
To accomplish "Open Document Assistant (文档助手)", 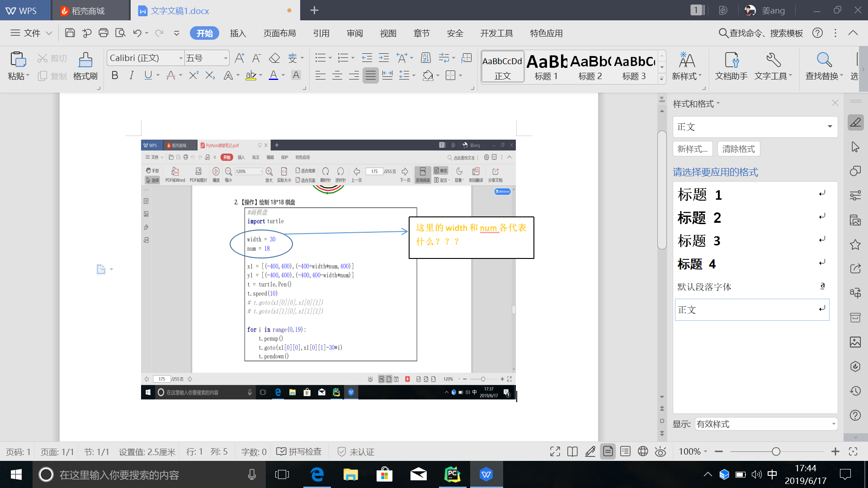I will [731, 66].
